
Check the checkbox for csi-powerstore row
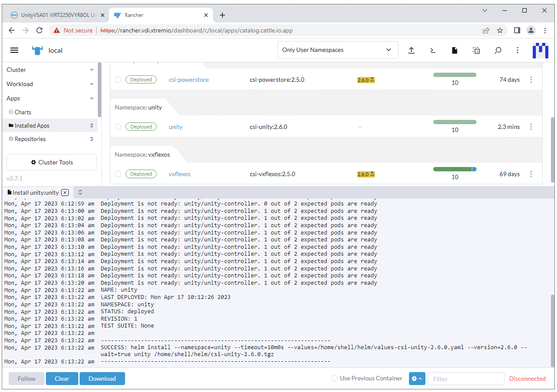118,79
